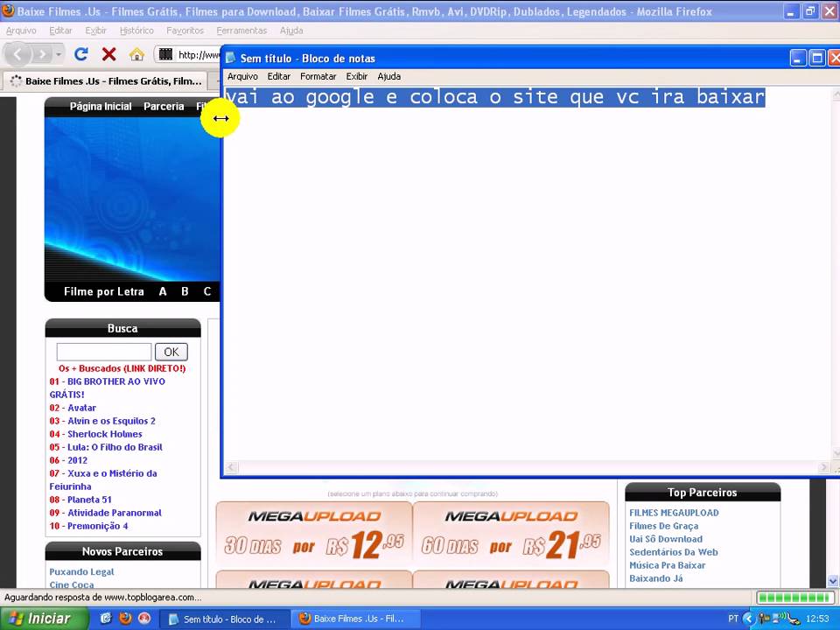Click the Firefox page scrollbar down arrow
Viewport: 840px width, 630px height.
pyautogui.click(x=833, y=581)
